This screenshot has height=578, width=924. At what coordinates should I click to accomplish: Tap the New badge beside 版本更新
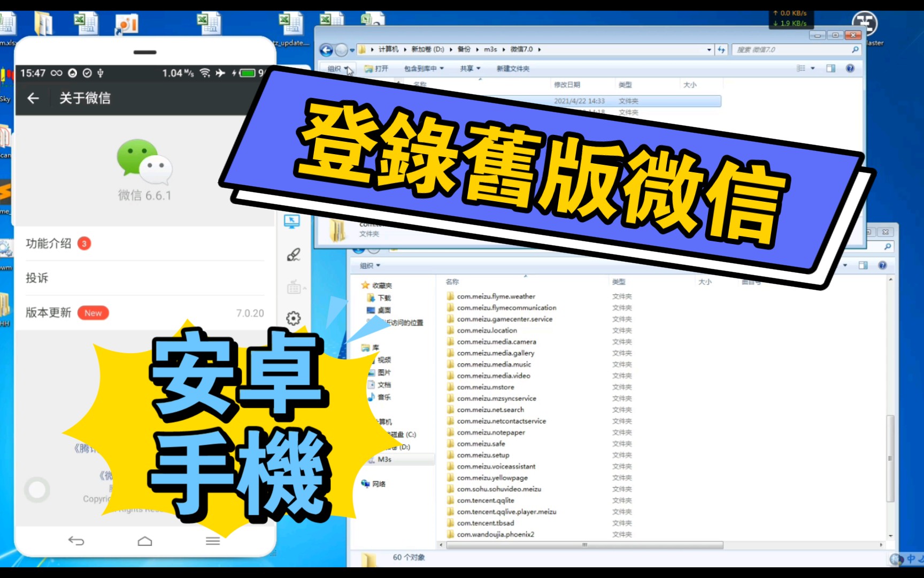click(x=93, y=313)
